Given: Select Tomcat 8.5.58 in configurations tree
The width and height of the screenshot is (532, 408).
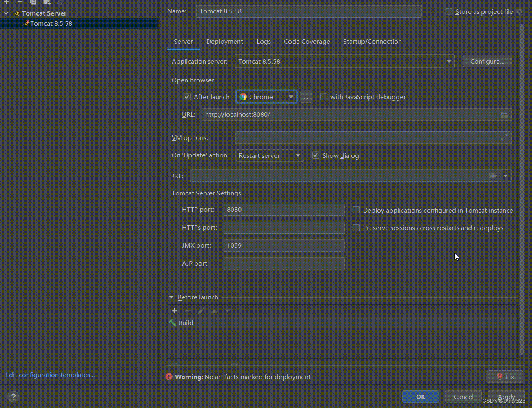Looking at the screenshot, I should pyautogui.click(x=79, y=23).
